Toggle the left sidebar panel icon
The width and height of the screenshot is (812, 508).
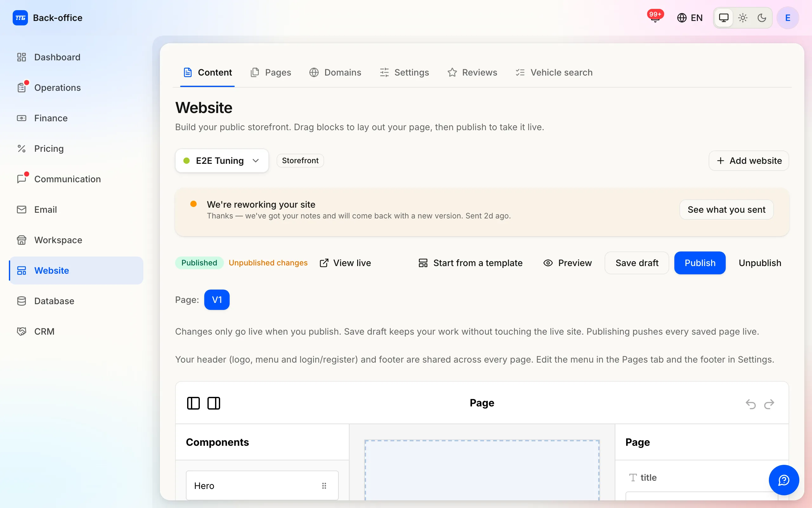tap(193, 403)
